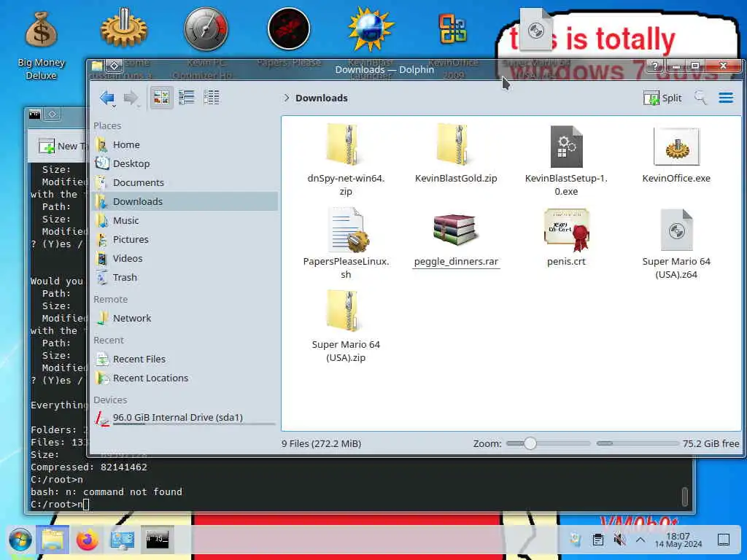Screen dimensions: 747x560
Task: Adjust the Zoom slider handle
Action: 530,443
